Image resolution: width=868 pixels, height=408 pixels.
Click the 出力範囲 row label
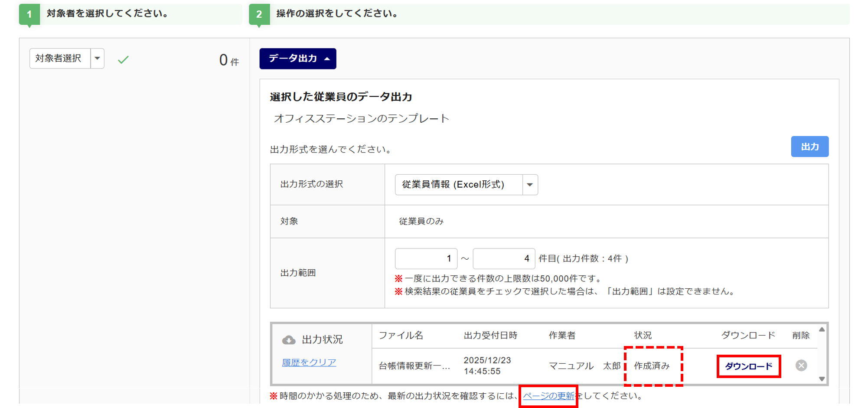click(x=298, y=273)
